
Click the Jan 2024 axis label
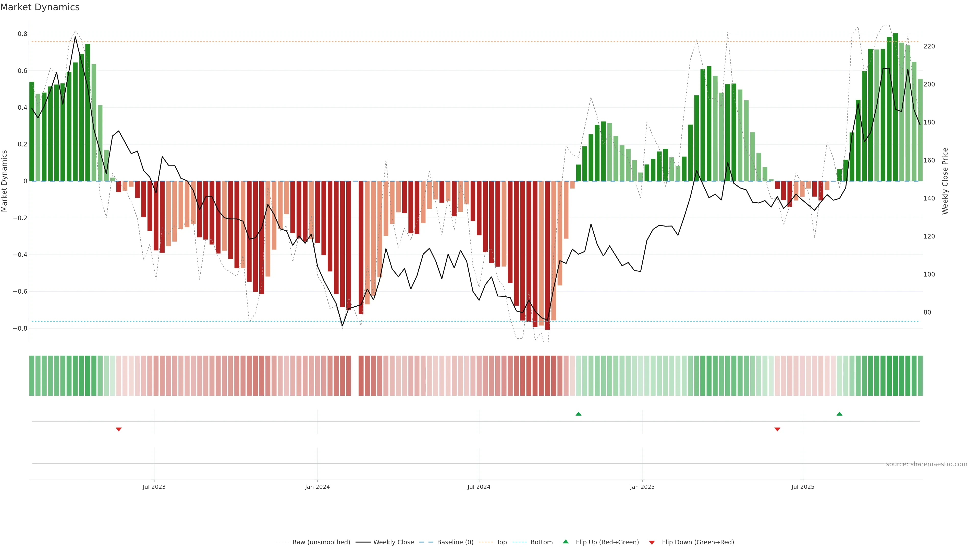[317, 487]
